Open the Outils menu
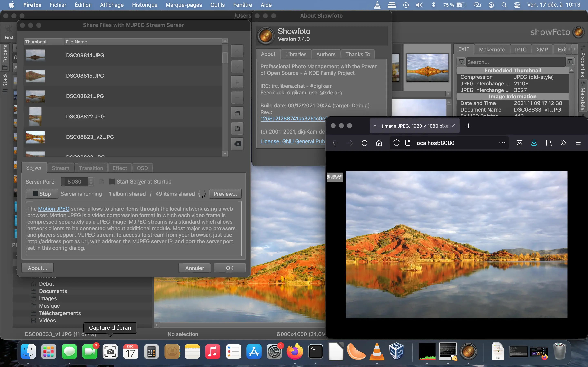Screen dimensions: 588x367 coord(217,5)
